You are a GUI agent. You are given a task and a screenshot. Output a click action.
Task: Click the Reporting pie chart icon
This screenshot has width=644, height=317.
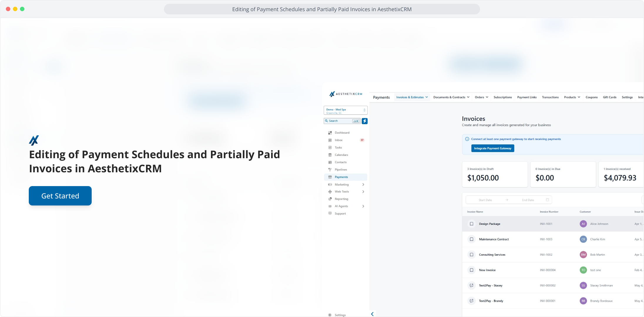(330, 199)
